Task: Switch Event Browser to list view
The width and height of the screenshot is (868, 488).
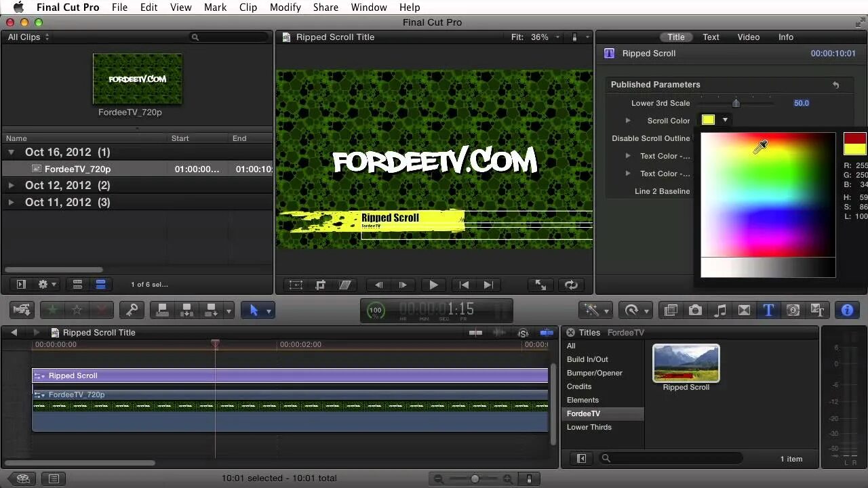Action: pos(100,285)
